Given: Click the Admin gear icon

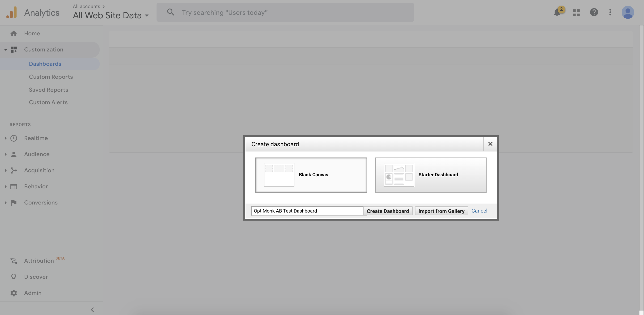Looking at the screenshot, I should [14, 293].
